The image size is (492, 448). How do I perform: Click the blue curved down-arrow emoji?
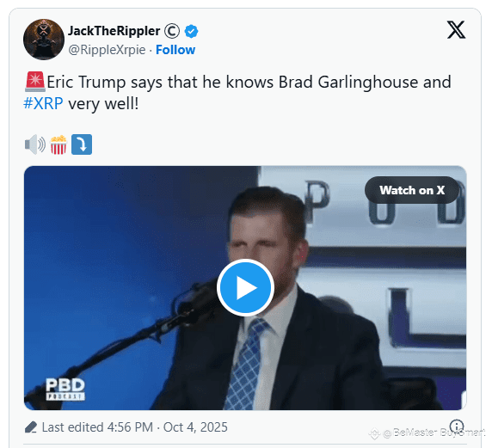(x=82, y=144)
